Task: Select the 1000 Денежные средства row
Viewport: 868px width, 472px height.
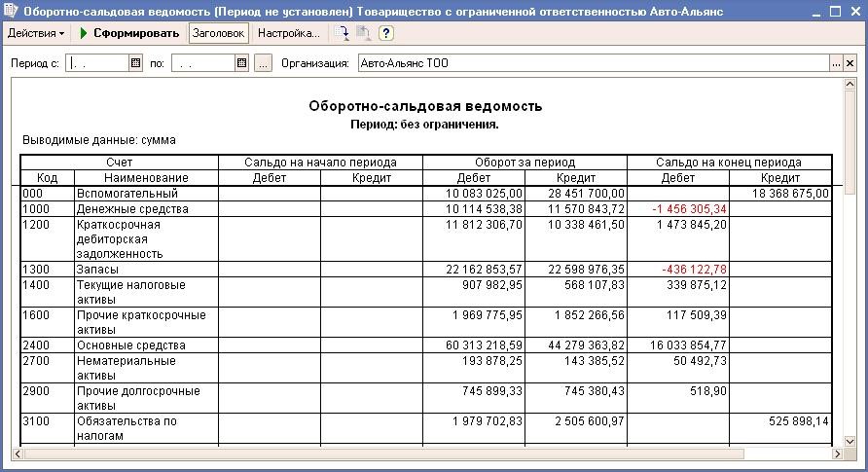Action: (117, 208)
